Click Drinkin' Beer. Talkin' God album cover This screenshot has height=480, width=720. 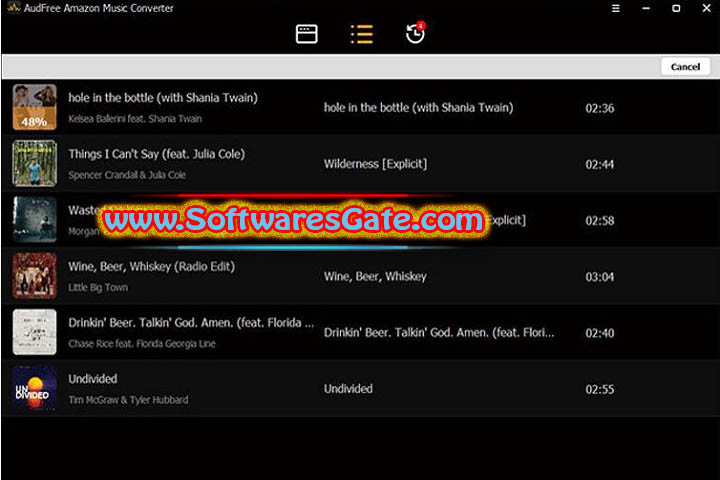tap(34, 332)
